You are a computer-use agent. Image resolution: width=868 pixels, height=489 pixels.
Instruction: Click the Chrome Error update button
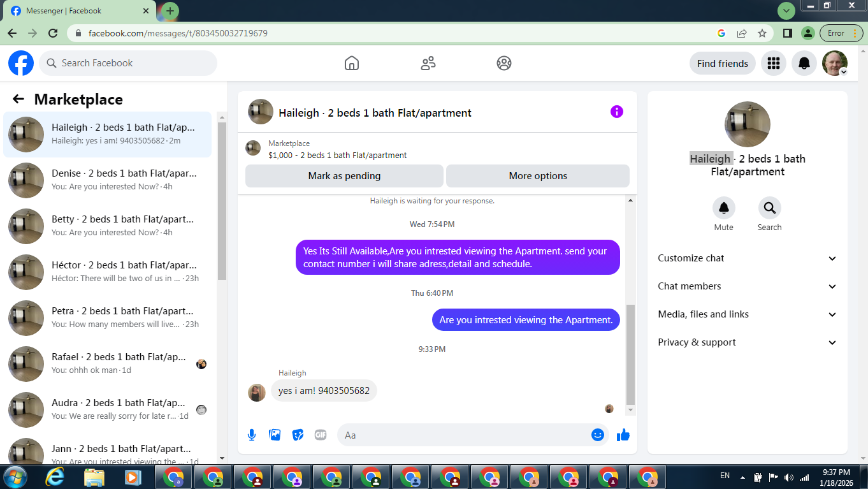[x=841, y=33]
